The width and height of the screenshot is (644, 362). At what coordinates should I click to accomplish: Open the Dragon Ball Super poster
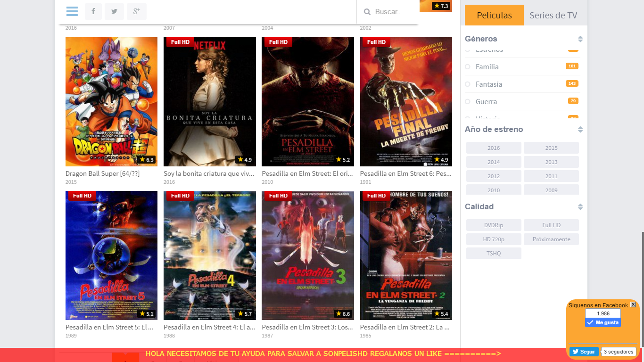[x=111, y=102]
